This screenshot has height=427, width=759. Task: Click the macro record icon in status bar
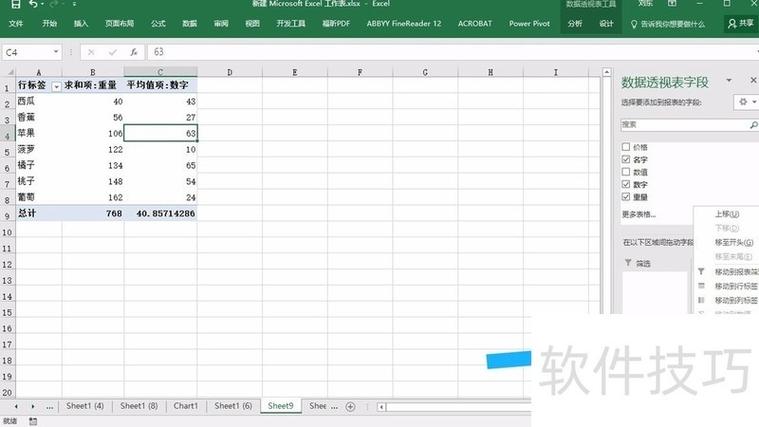(x=33, y=421)
